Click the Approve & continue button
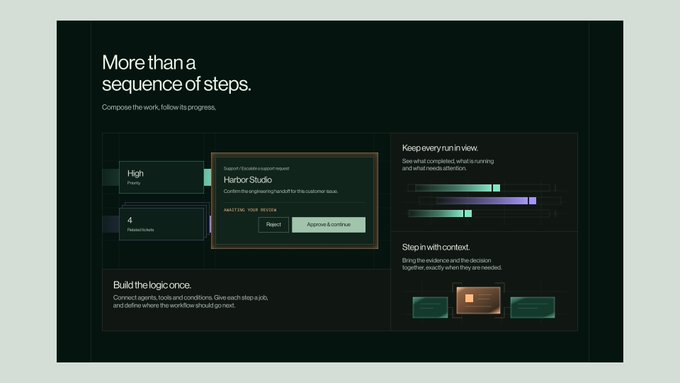This screenshot has height=383, width=680. coord(329,225)
